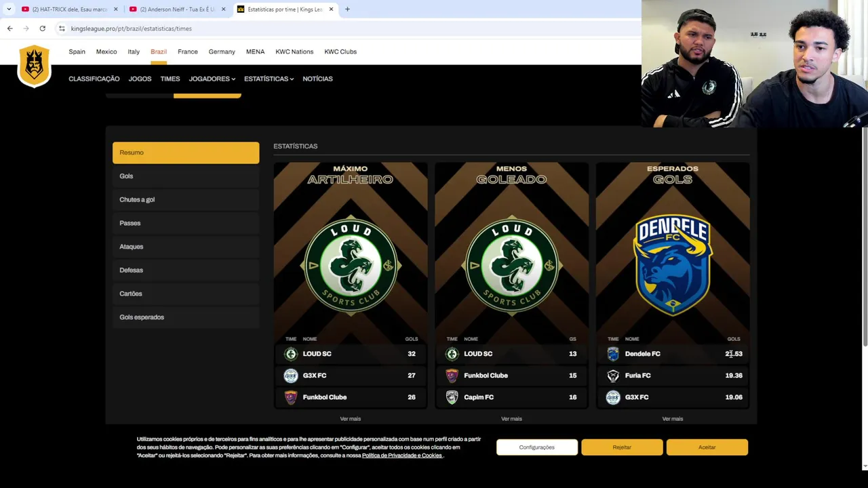Close the HAT-TRICK dele YouTube tab
The width and height of the screenshot is (868, 488).
click(116, 9)
